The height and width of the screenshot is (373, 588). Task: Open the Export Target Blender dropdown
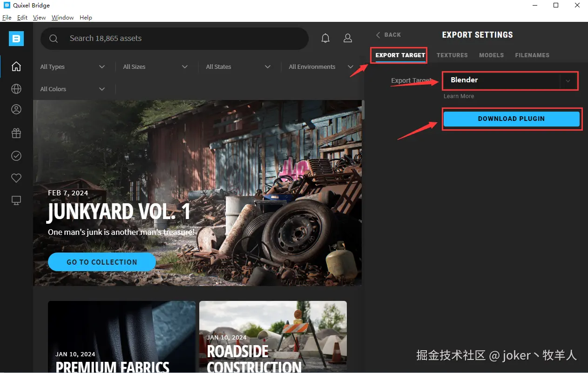[x=510, y=80]
